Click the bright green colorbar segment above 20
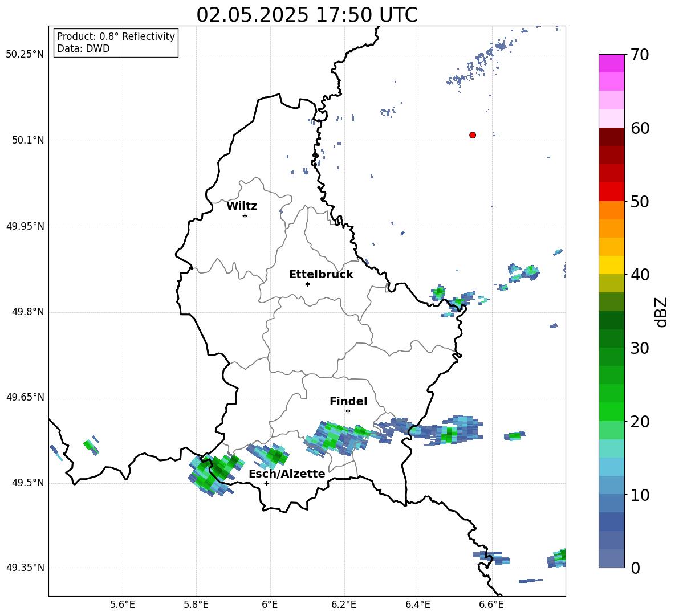This screenshot has height=616, width=675. (x=611, y=411)
